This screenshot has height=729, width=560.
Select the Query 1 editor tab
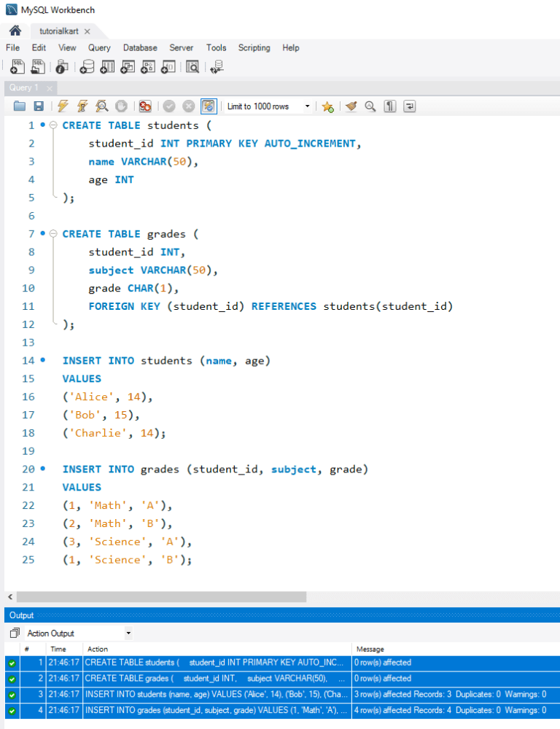(24, 87)
